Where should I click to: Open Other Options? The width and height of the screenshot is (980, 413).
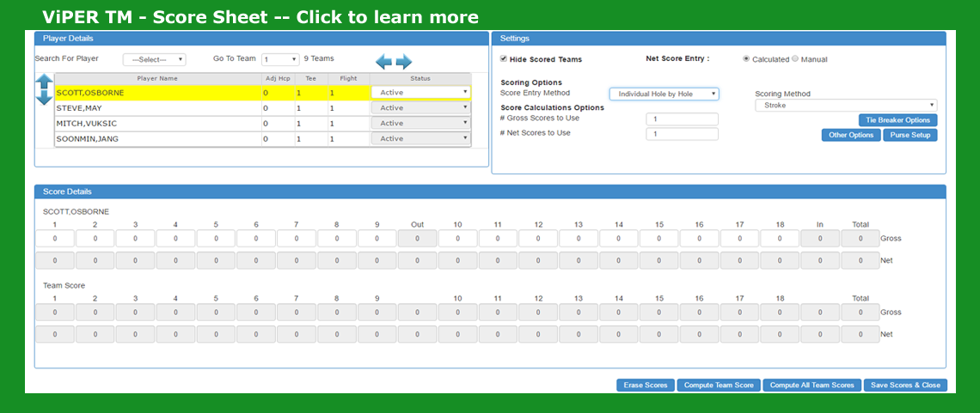(851, 135)
